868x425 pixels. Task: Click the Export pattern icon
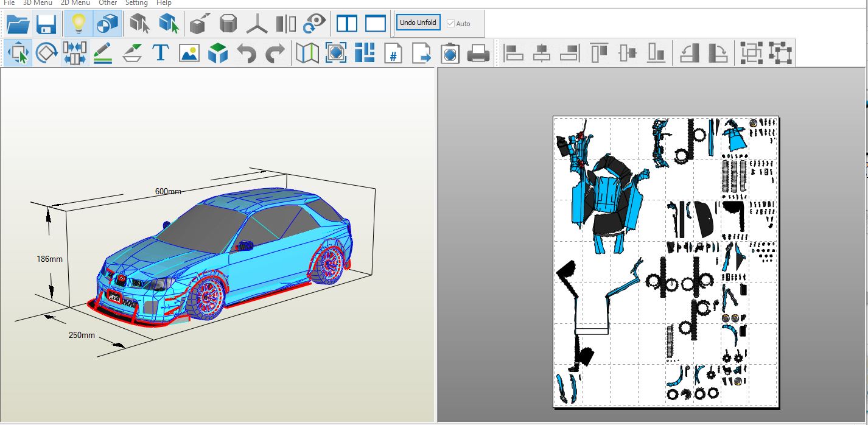[421, 53]
